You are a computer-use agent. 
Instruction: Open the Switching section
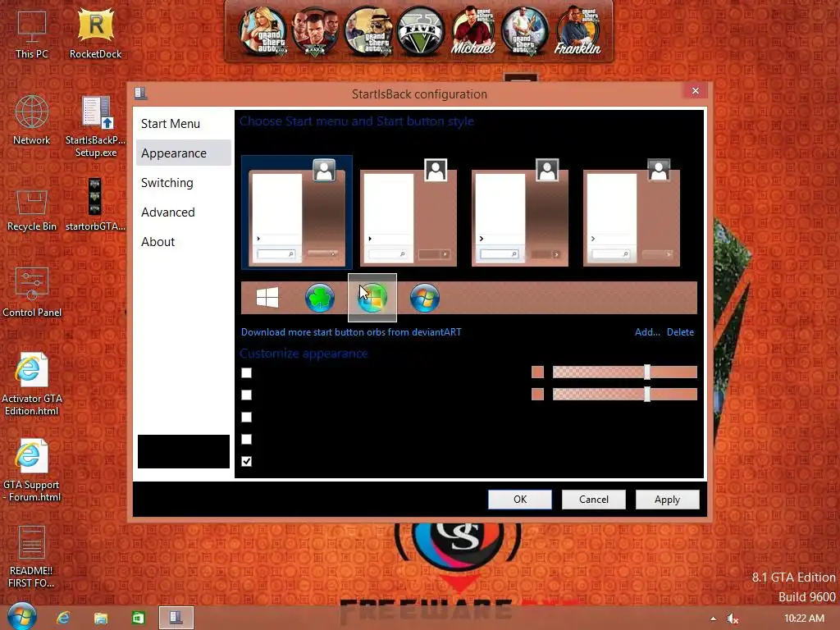coord(183,183)
